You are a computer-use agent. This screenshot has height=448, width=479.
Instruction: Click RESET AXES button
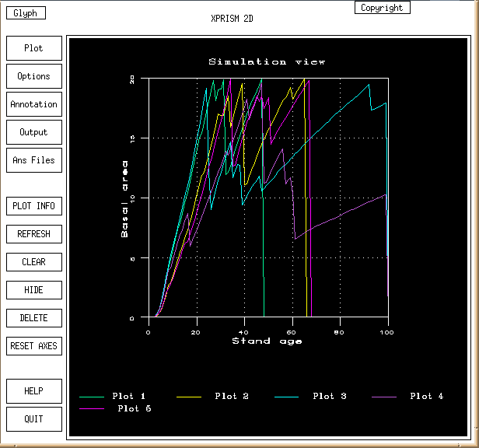click(34, 346)
